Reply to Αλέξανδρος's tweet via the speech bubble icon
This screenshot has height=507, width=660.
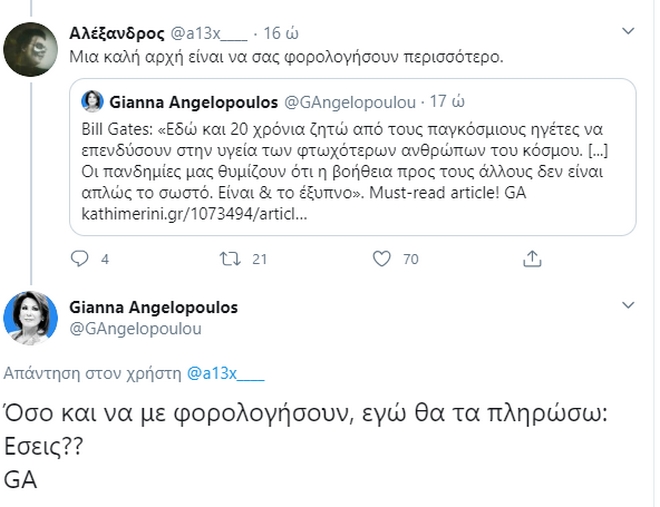82,260
